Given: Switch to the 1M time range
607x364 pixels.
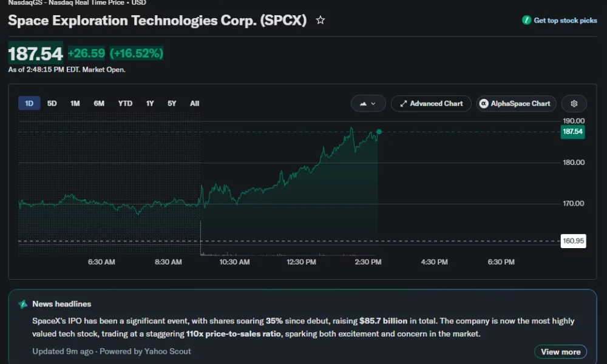Looking at the screenshot, I should 75,104.
